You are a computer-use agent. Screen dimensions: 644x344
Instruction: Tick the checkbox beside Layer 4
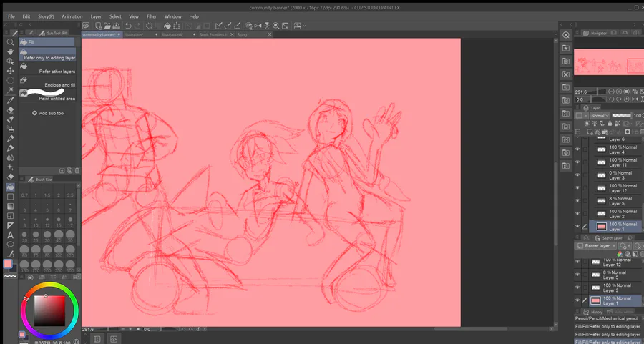coord(585,149)
